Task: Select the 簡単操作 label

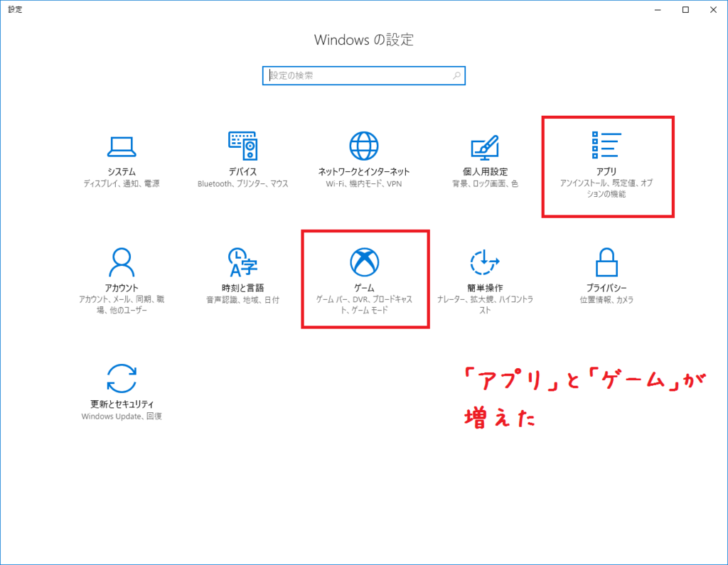Action: 485,288
